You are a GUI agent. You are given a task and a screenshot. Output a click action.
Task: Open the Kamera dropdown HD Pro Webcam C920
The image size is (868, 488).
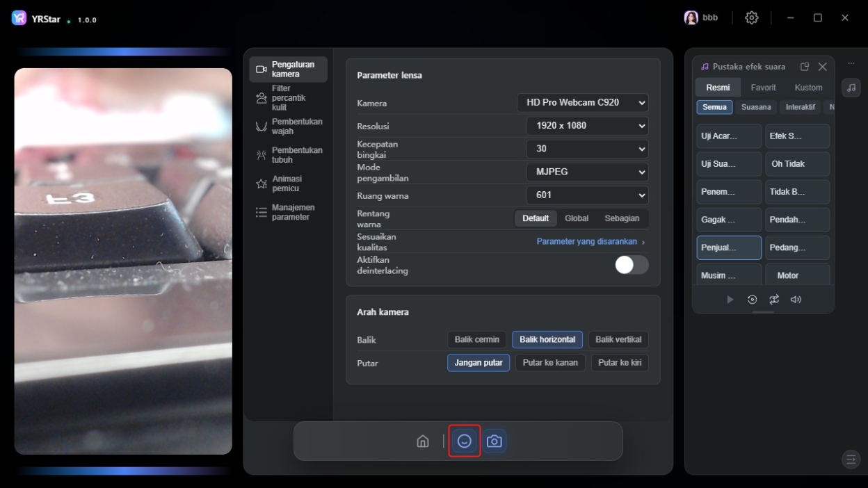[583, 103]
